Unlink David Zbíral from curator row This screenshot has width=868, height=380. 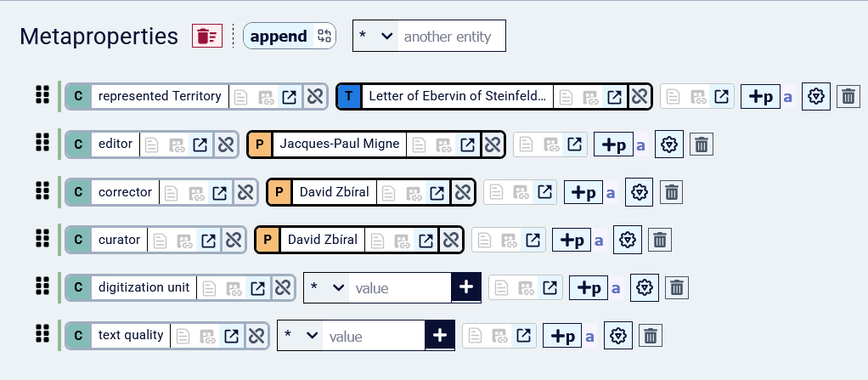click(451, 240)
